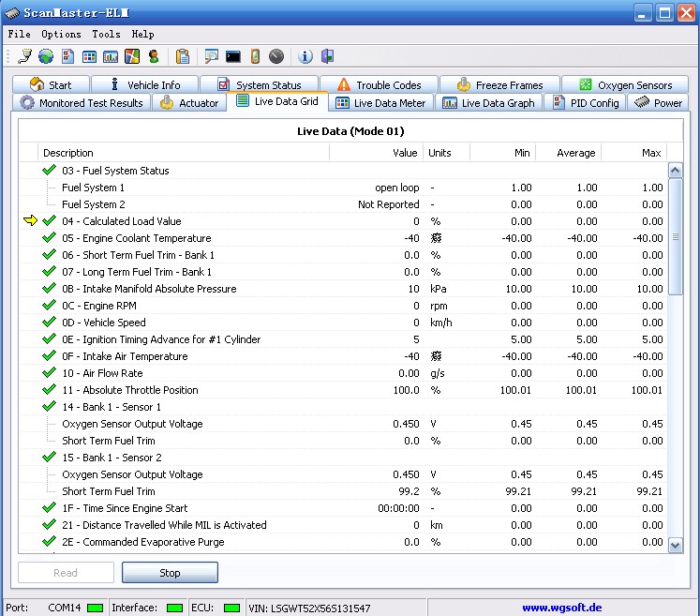Screen dimensions: 700x616
Task: Toggle the checkmark for 0C - Engine RPM
Action: [49, 305]
